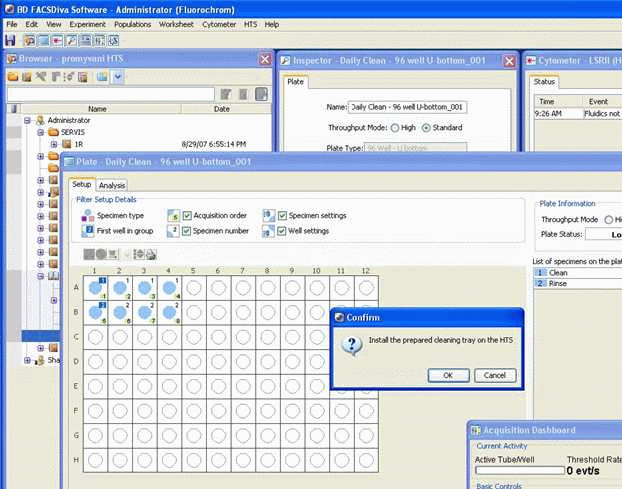Open the dropdown arrow in Browser toolbar

pyautogui.click(x=118, y=77)
